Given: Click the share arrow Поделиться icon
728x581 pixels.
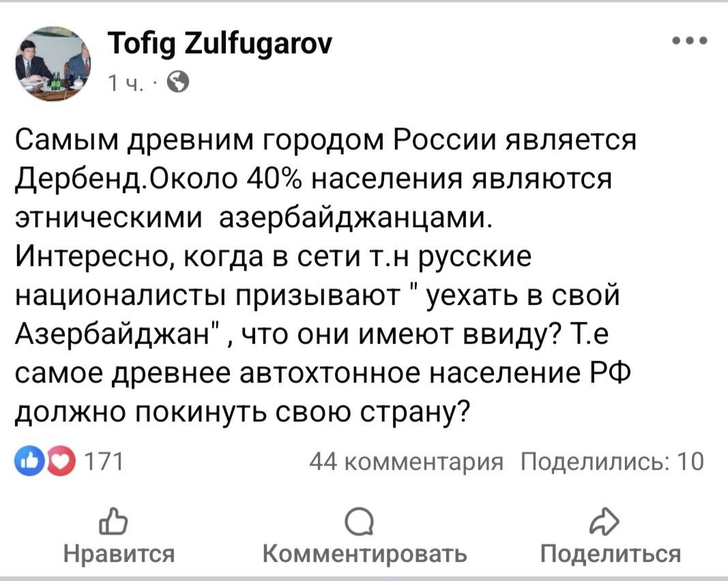Looking at the screenshot, I should [x=605, y=521].
